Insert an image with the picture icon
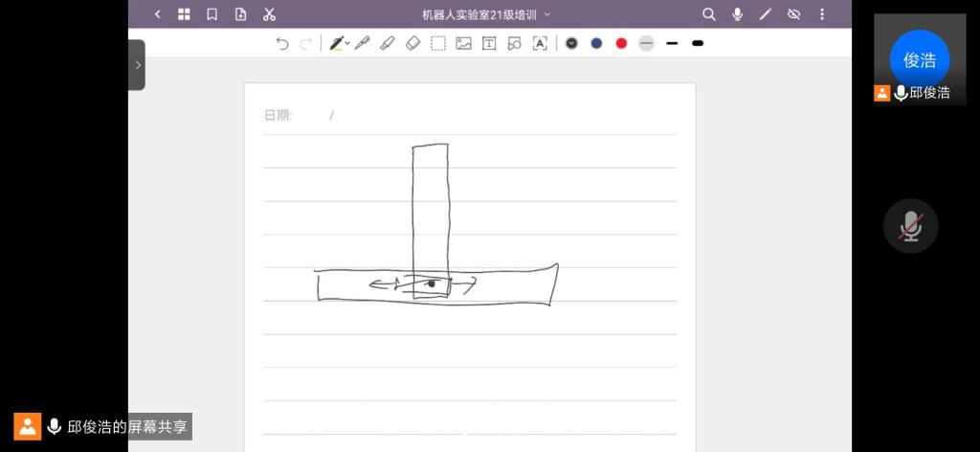The image size is (980, 452). (463, 43)
